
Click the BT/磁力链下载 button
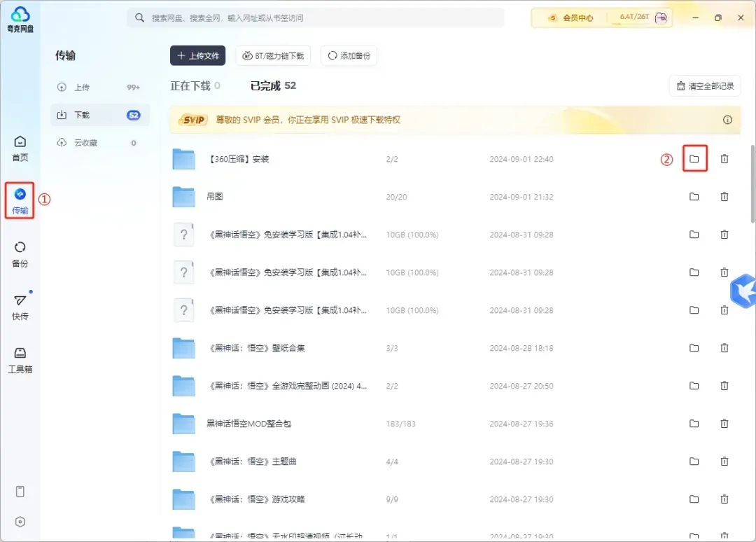273,55
